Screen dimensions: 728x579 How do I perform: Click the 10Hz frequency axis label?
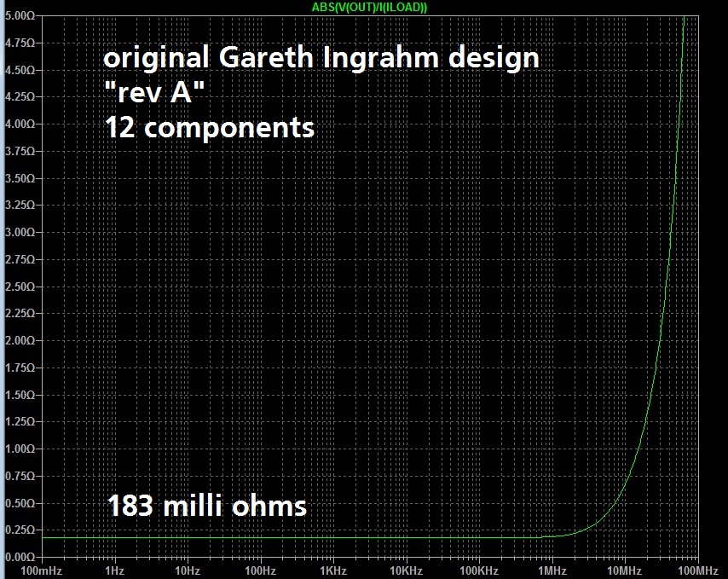(187, 570)
